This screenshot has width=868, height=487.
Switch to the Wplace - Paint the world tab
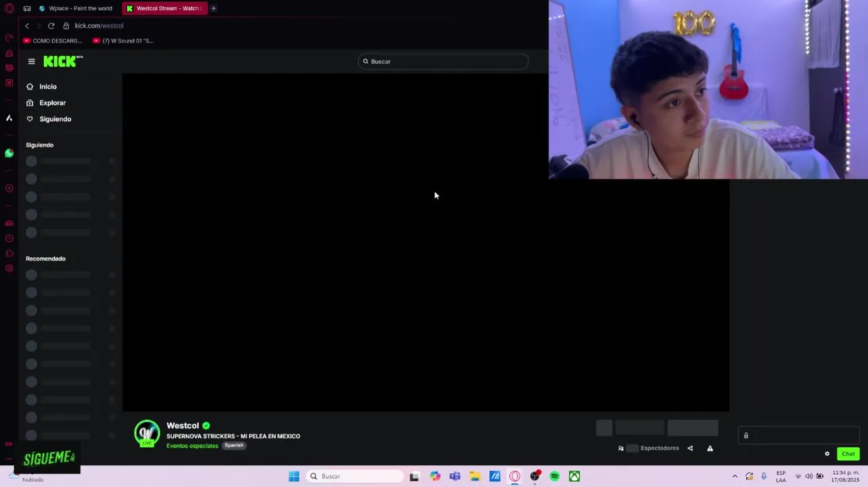point(76,8)
